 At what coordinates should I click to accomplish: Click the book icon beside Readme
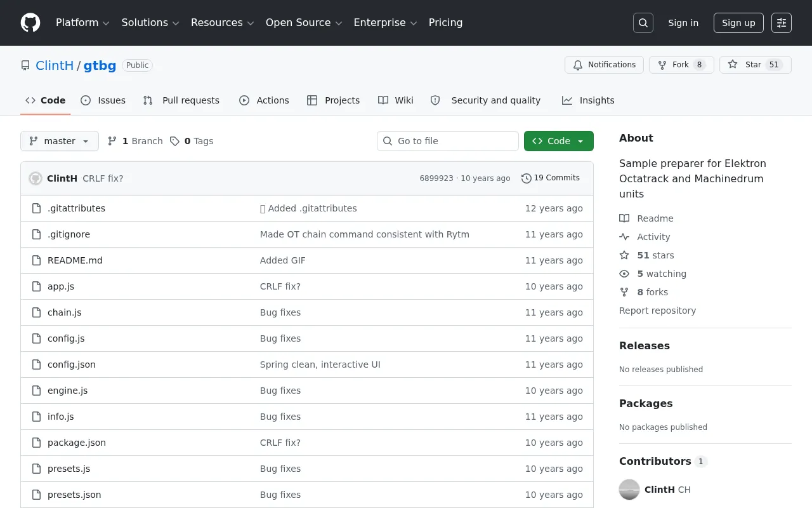pyautogui.click(x=624, y=218)
